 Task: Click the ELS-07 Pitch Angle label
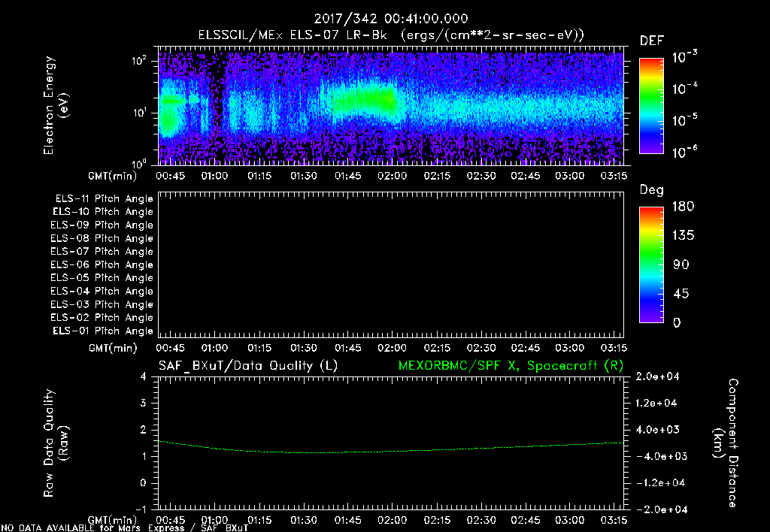tap(102, 251)
